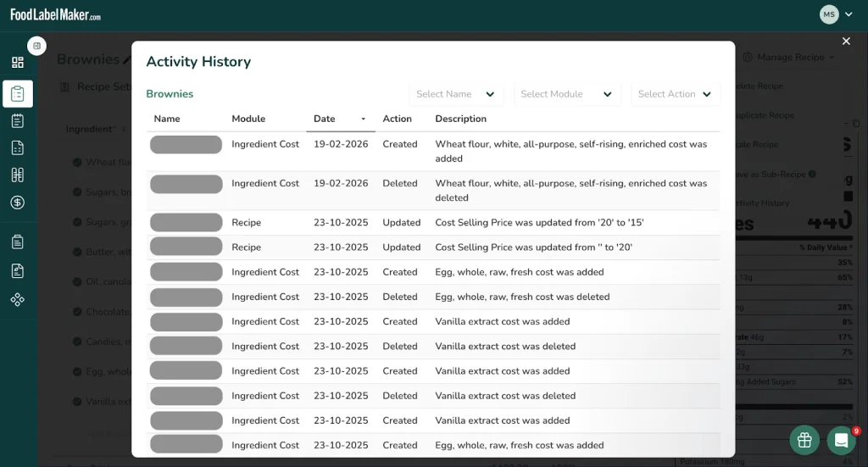This screenshot has height=467, width=868.
Task: Choose Activity History option behind dialog
Action: pyautogui.click(x=763, y=203)
